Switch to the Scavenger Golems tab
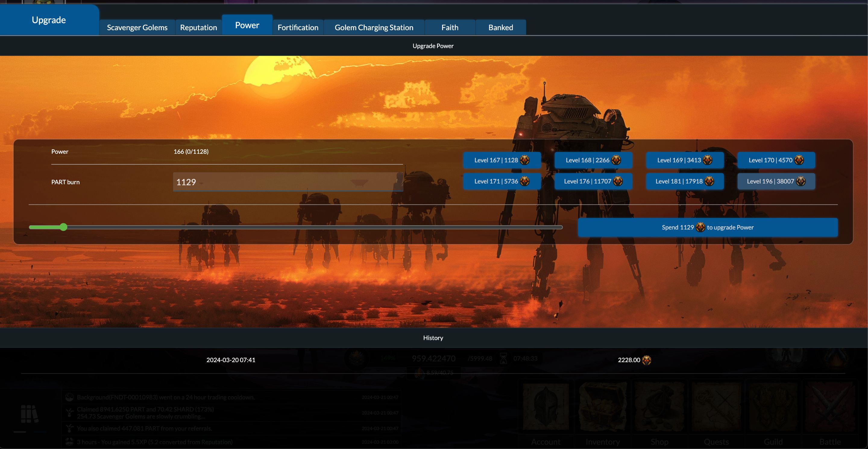 [137, 27]
